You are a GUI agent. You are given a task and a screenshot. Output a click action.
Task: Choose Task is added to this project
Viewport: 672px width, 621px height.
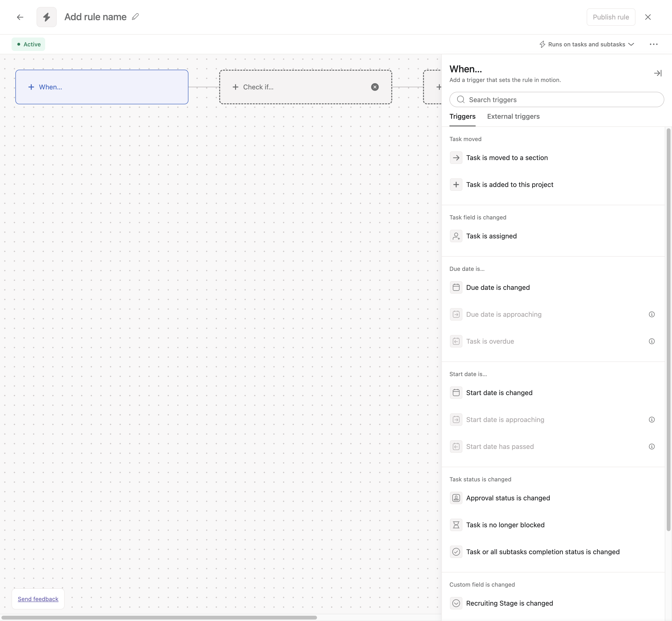pyautogui.click(x=553, y=185)
